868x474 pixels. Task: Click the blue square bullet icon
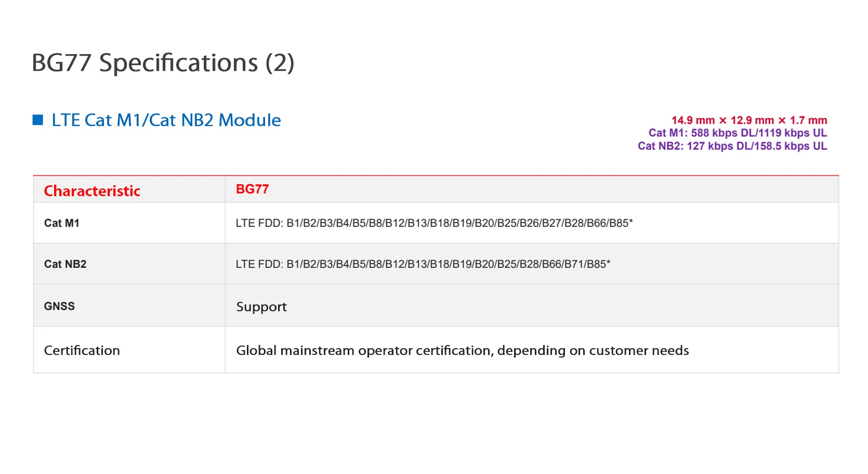[38, 120]
